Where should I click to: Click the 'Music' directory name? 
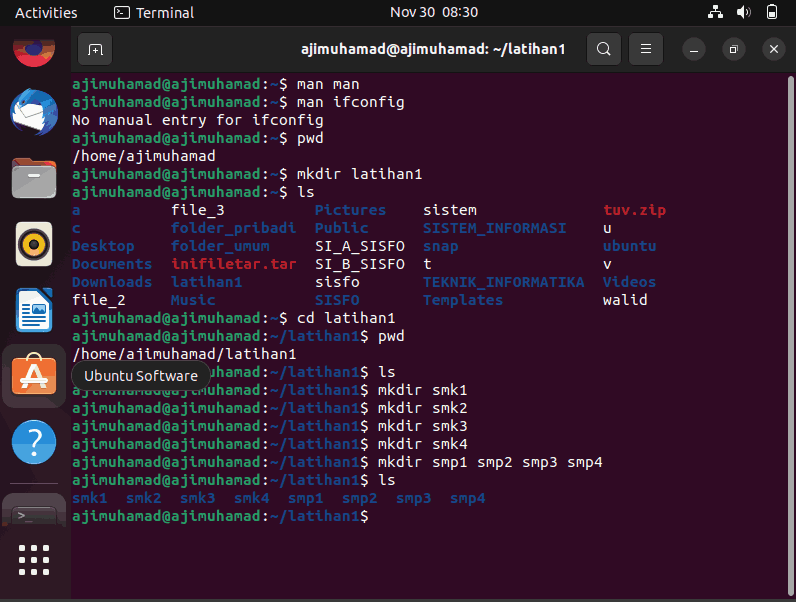pyautogui.click(x=193, y=300)
